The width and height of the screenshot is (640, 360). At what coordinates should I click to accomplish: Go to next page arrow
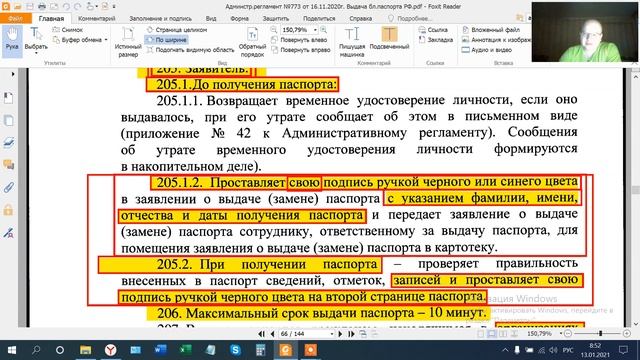tap(340, 334)
